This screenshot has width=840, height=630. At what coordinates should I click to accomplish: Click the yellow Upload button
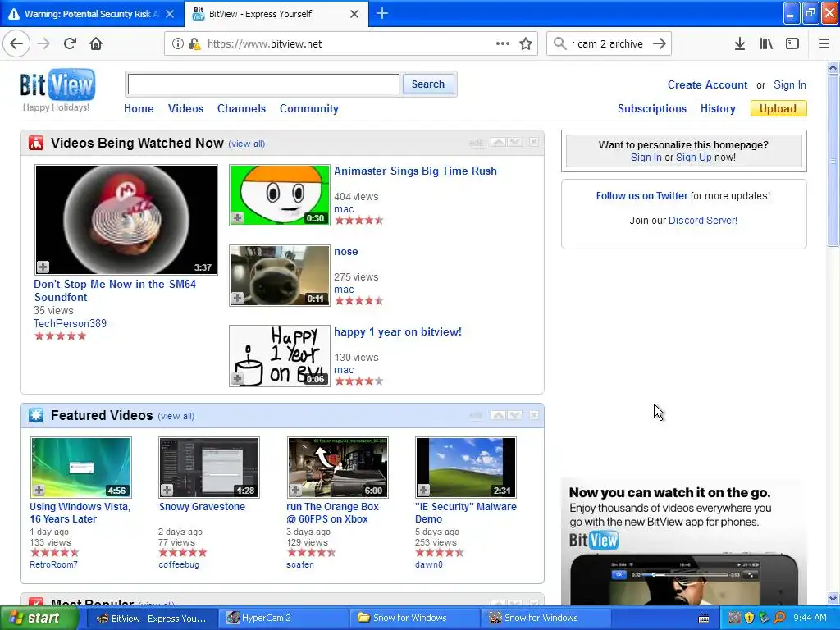[x=778, y=109]
